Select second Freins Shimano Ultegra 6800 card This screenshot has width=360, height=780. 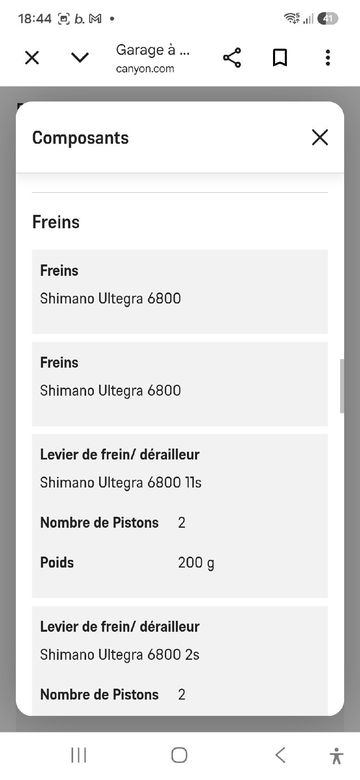pyautogui.click(x=180, y=384)
